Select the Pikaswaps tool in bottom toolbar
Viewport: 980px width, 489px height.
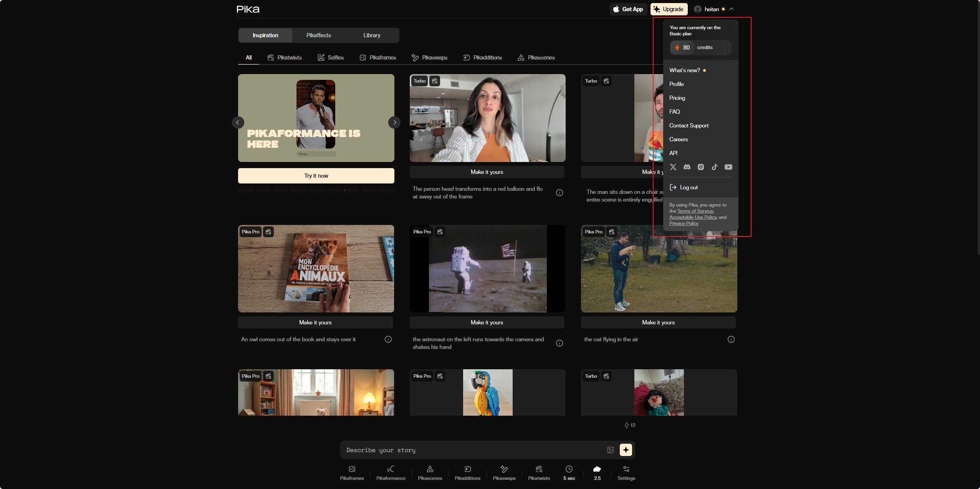[x=504, y=472]
